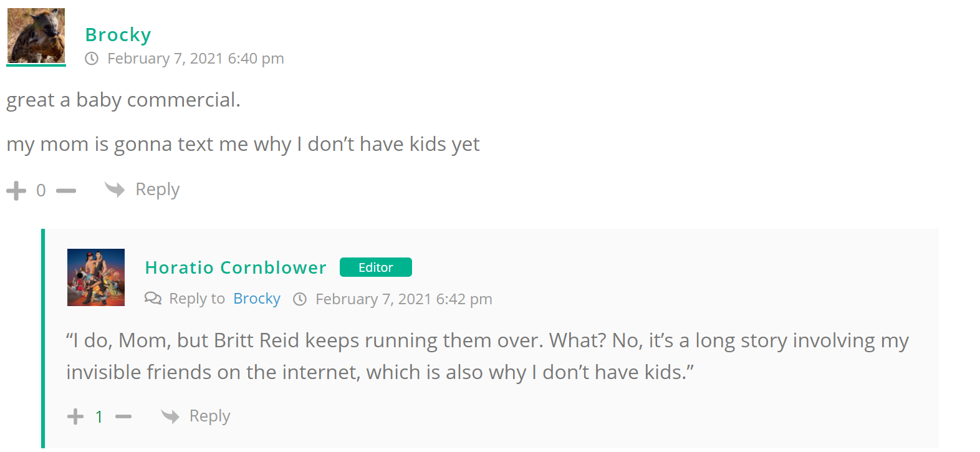Open Brocky's profile via username
Screen dimensions: 980x452
click(118, 35)
